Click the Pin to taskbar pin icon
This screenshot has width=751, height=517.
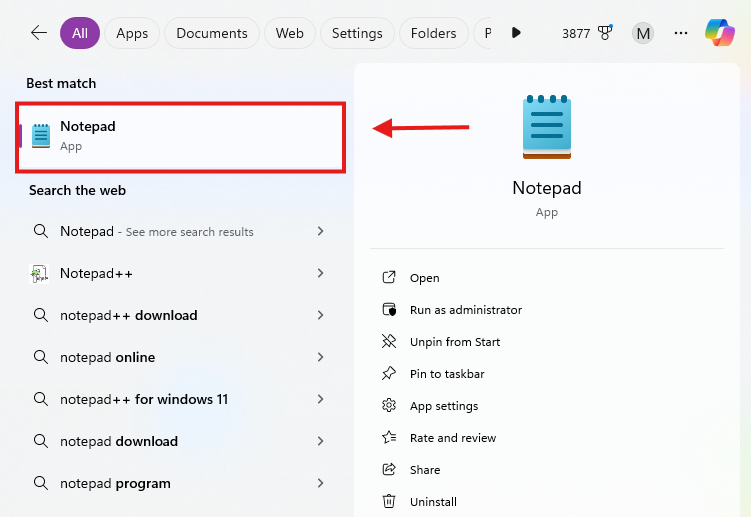click(389, 374)
